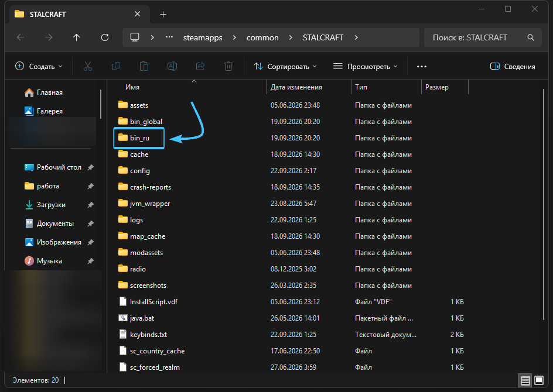Add a new tab with the plus button
The height and width of the screenshot is (392, 553).
[163, 15]
